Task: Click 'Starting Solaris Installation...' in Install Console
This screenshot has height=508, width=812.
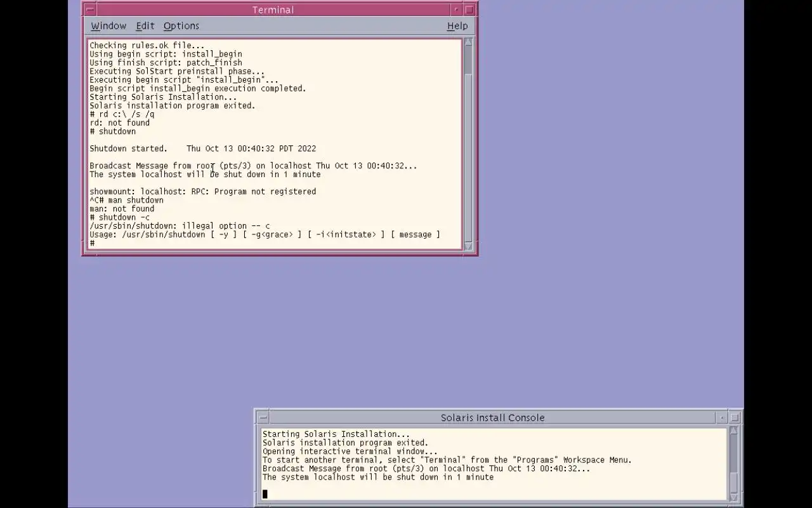Action: pos(336,434)
